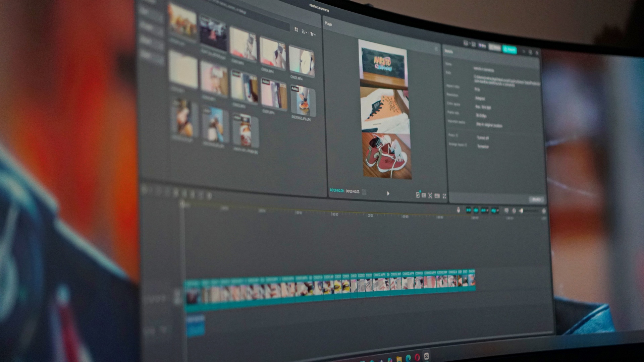This screenshot has width=644, height=362.
Task: Click the teal Export button
Action: 509,50
